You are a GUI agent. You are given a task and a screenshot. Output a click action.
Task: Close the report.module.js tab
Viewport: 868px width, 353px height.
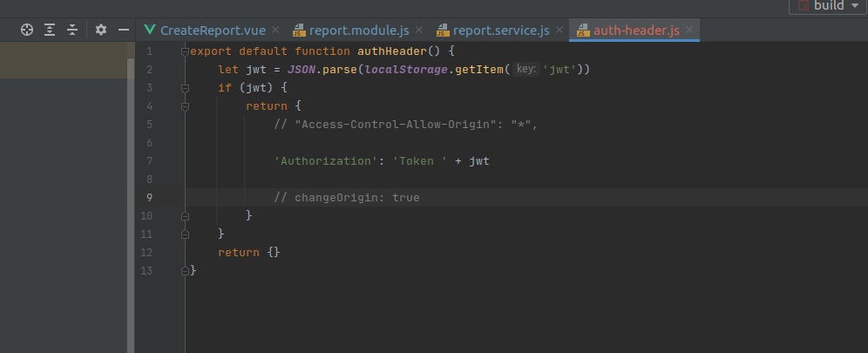click(x=419, y=30)
